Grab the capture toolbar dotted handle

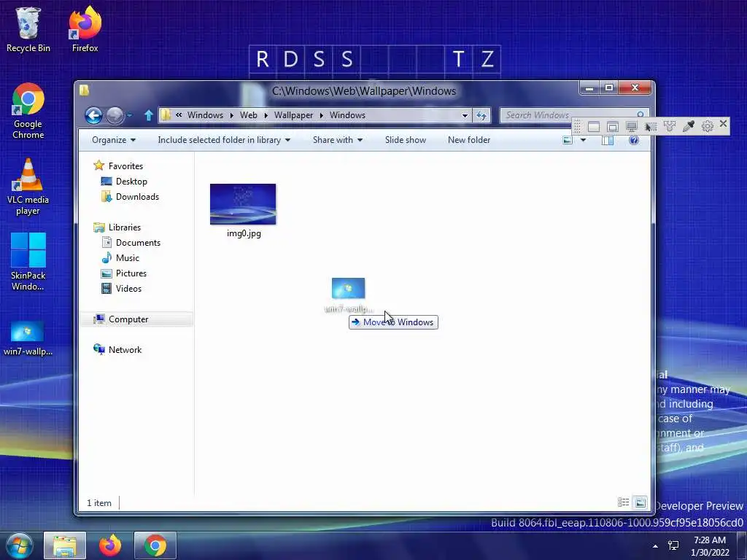pyautogui.click(x=577, y=126)
